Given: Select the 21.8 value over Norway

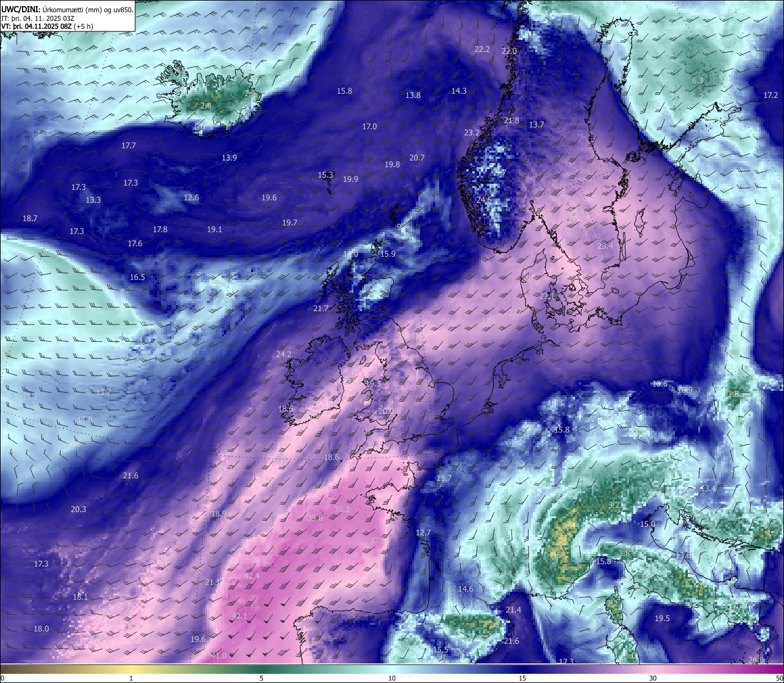Looking at the screenshot, I should pos(511,120).
